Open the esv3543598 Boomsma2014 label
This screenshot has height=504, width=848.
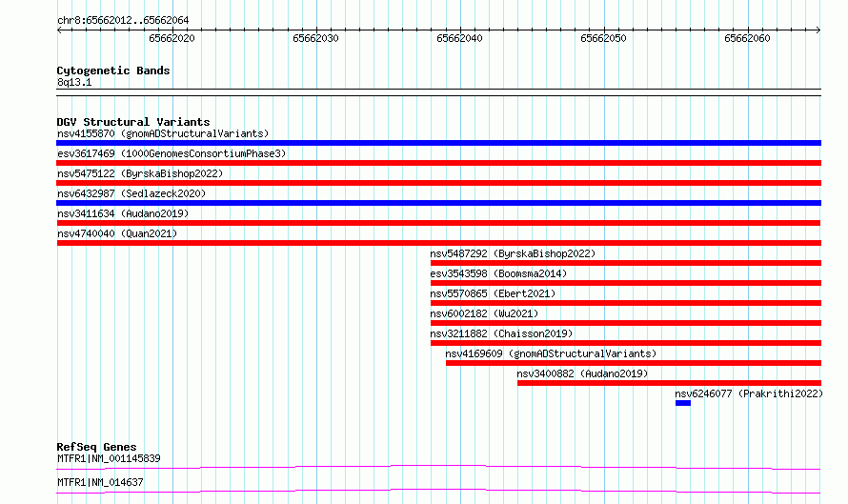[498, 273]
